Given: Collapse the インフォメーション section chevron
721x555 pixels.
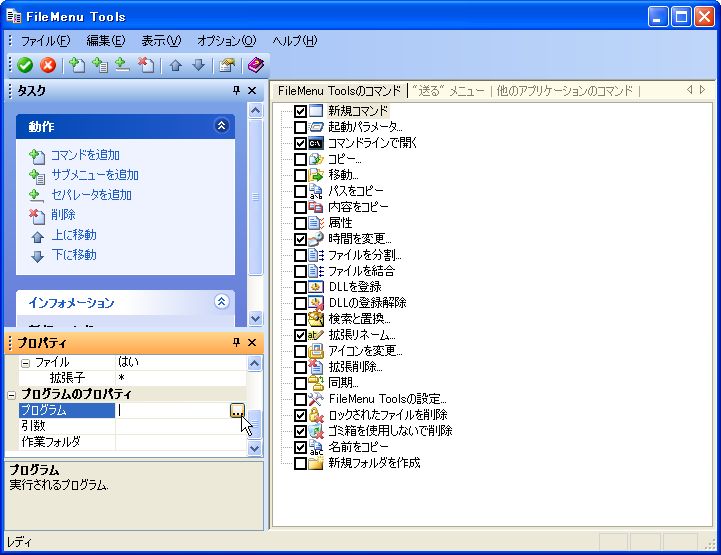Looking at the screenshot, I should pyautogui.click(x=222, y=302).
